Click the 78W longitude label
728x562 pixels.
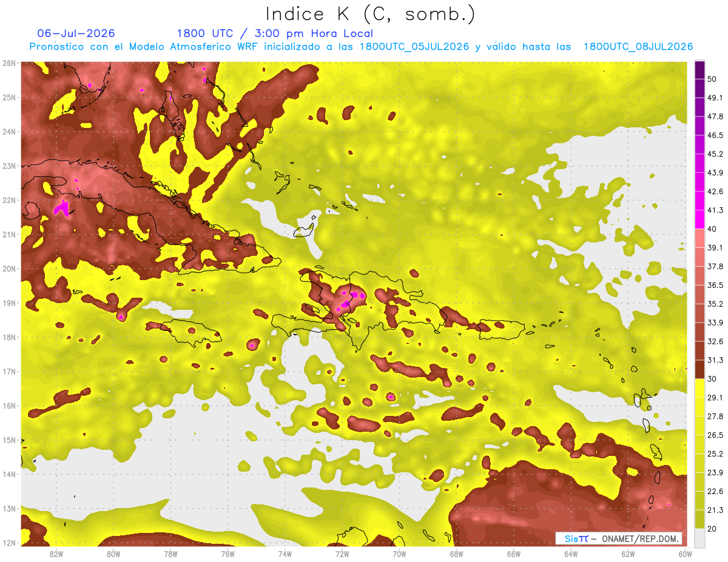click(x=170, y=554)
